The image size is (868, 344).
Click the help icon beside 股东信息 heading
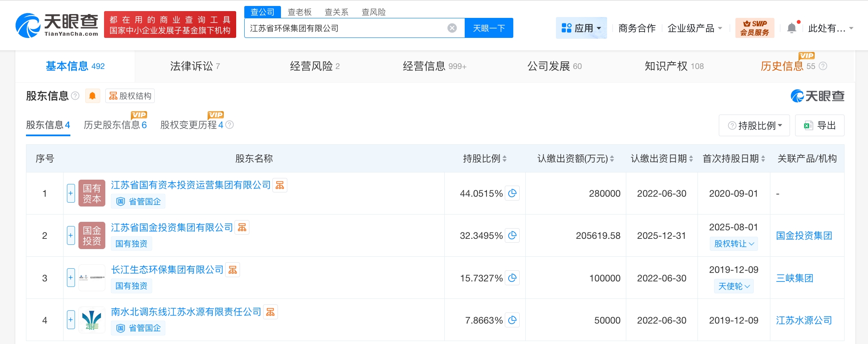point(75,96)
